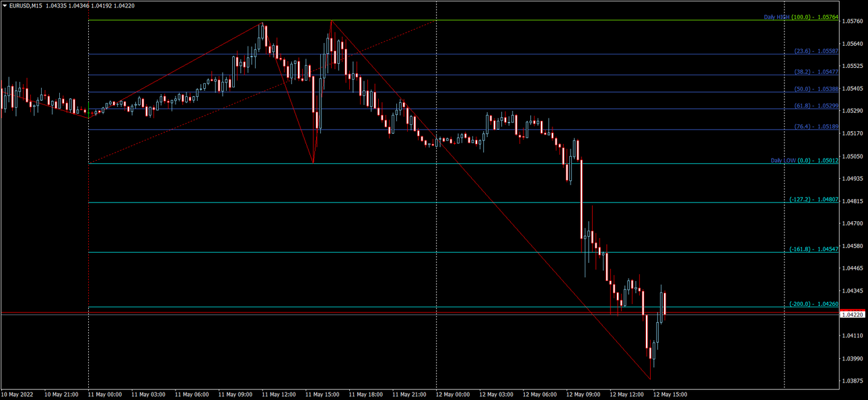Select the (23.6) - 1.05587 Fibonacci label
This screenshot has height=400, width=868.
click(816, 50)
